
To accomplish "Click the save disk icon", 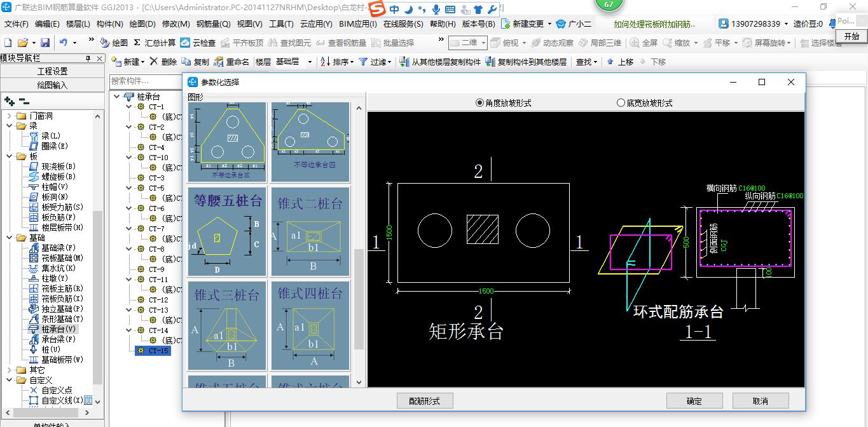I will pos(45,43).
